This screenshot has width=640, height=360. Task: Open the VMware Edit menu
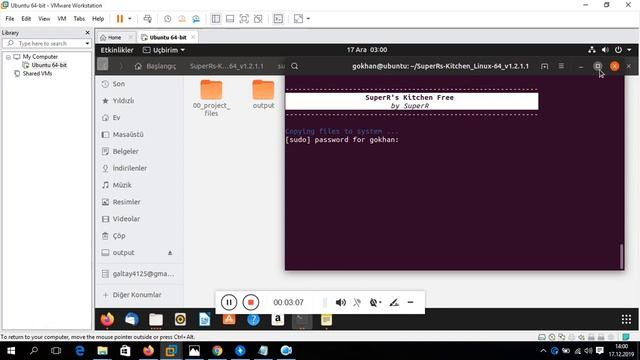pos(26,19)
